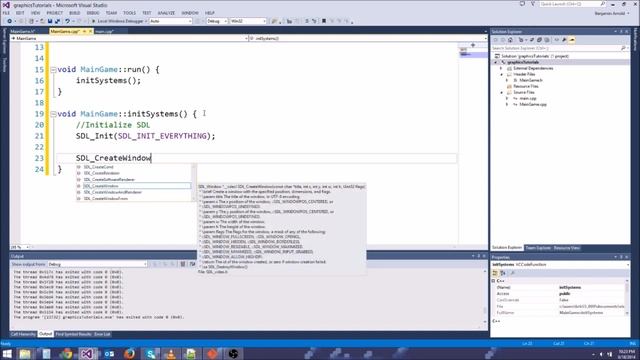Pin the MainGame.cpp tab
This screenshot has height=360, width=640.
[84, 31]
